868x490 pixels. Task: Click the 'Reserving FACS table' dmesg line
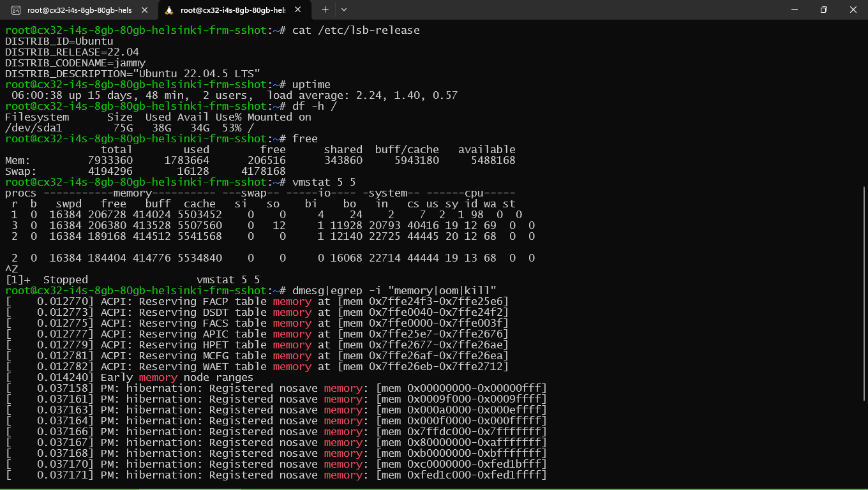coord(257,323)
